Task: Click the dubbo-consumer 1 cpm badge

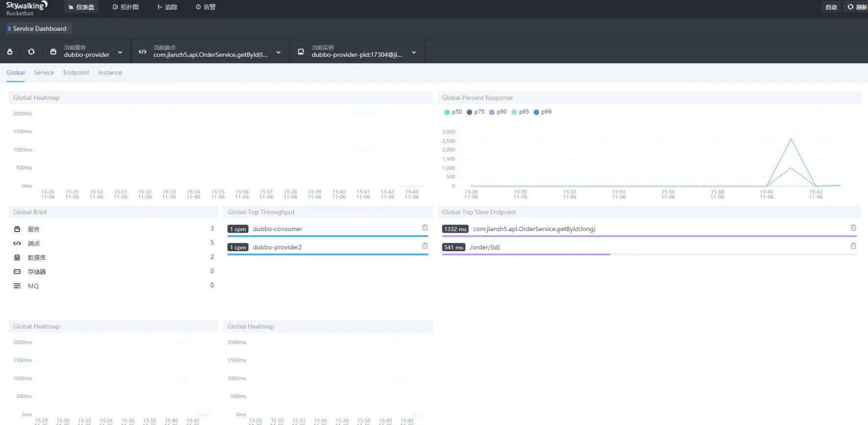Action: click(238, 229)
